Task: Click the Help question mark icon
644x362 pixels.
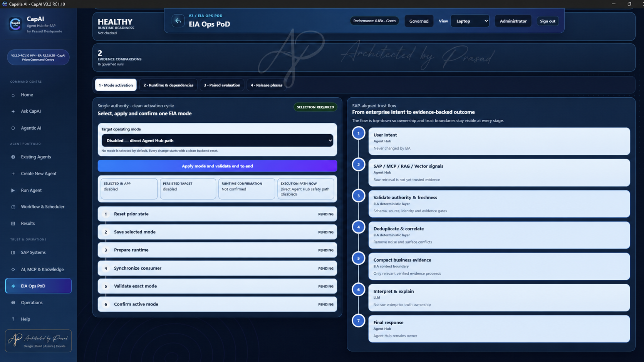Action: (x=13, y=319)
